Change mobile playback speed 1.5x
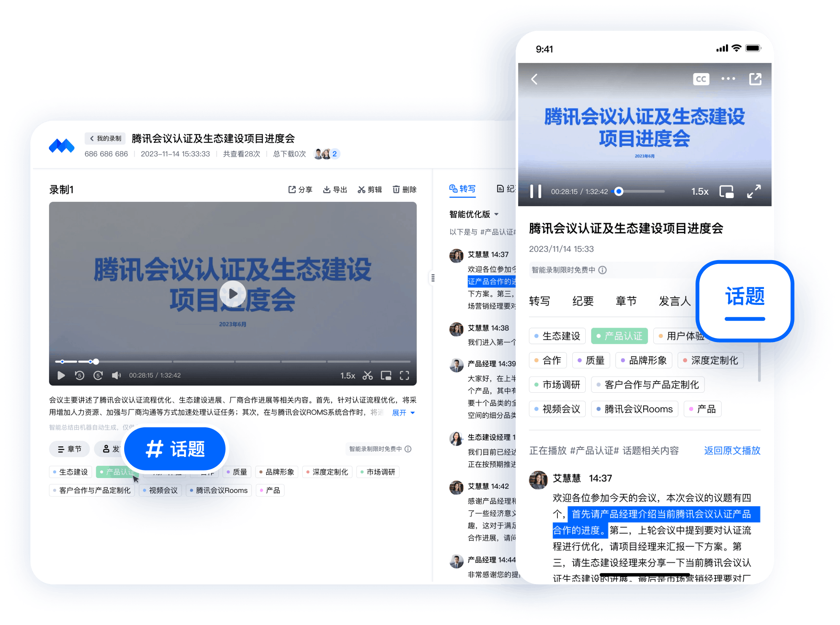The image size is (840, 625). 700,191
